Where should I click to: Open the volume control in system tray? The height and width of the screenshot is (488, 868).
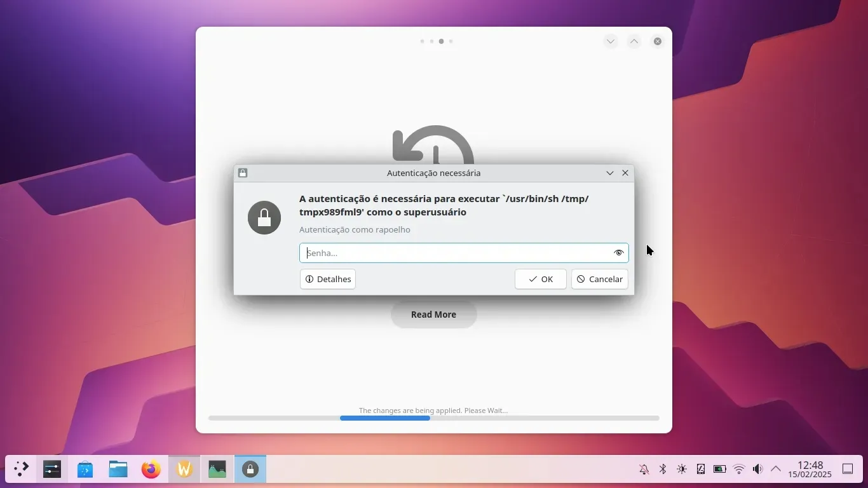click(x=757, y=469)
